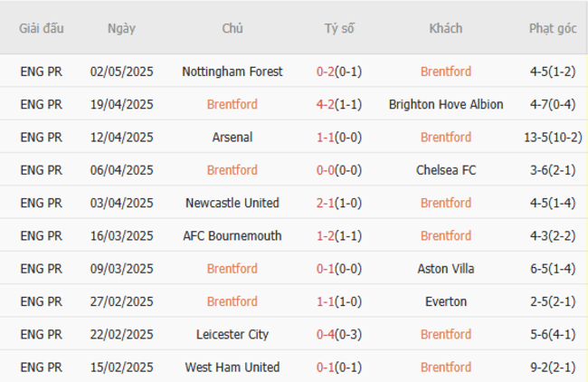This screenshot has width=588, height=382.
Task: Open the West Ham United link
Action: pos(232,368)
